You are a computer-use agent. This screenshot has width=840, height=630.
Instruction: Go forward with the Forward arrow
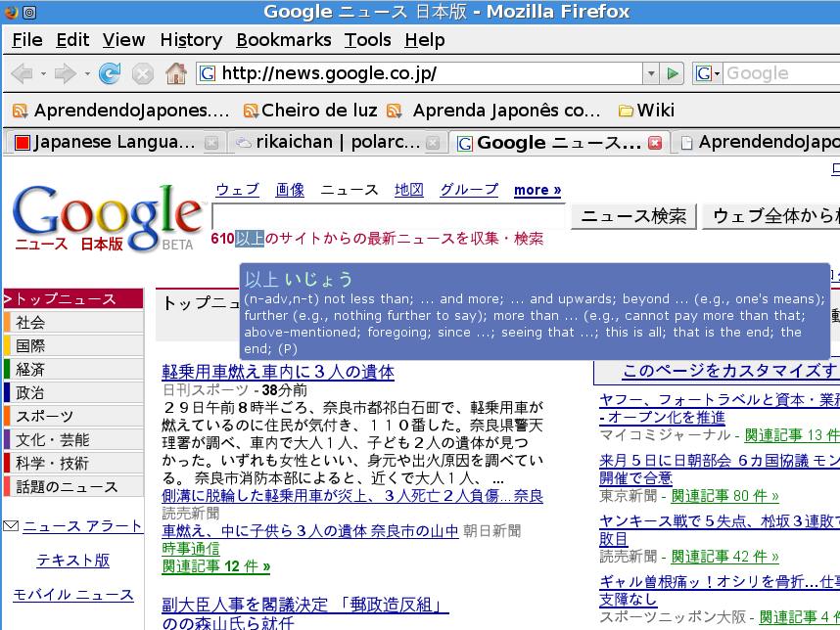(x=65, y=73)
